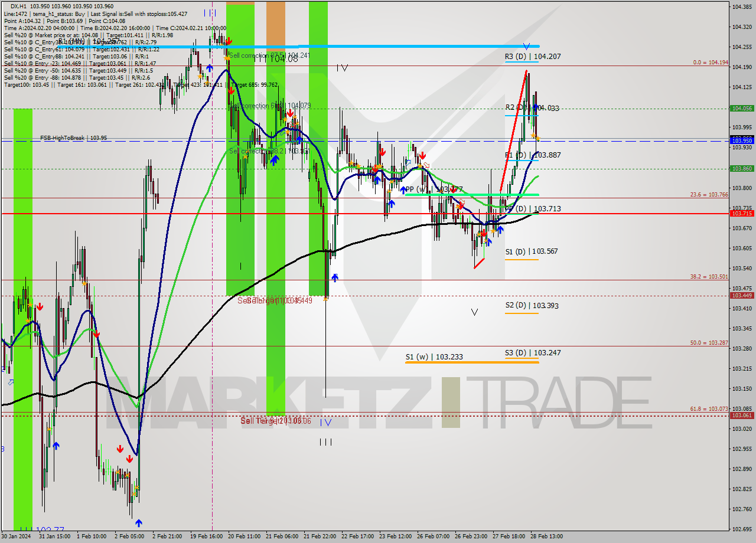Click the blue 103.950 current price tag

coord(742,140)
